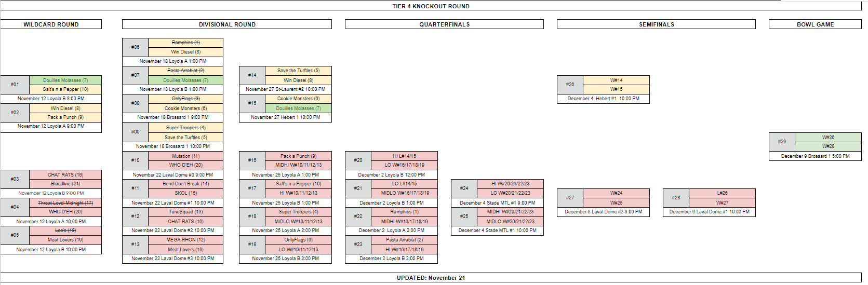Image resolution: width=868 pixels, height=285 pixels.
Task: Click November 12 Loyola B 8:00 PM cell
Action: (x=51, y=99)
